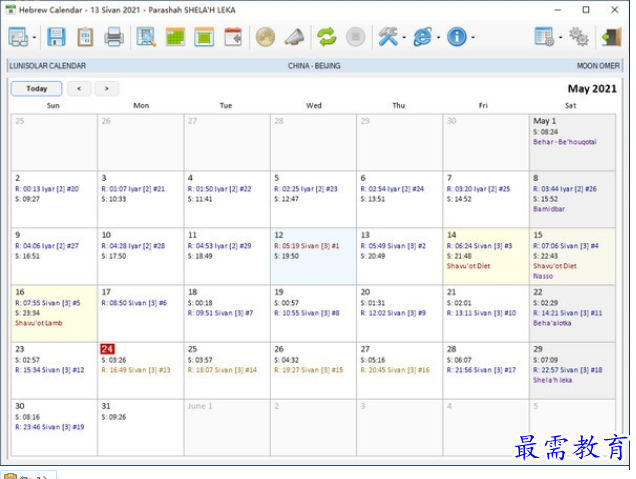The height and width of the screenshot is (479, 636).
Task: Open the search calendar magnifier icon
Action: (146, 37)
